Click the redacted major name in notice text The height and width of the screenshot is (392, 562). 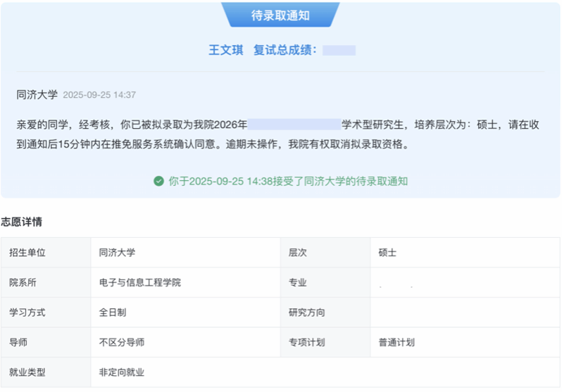click(x=294, y=125)
